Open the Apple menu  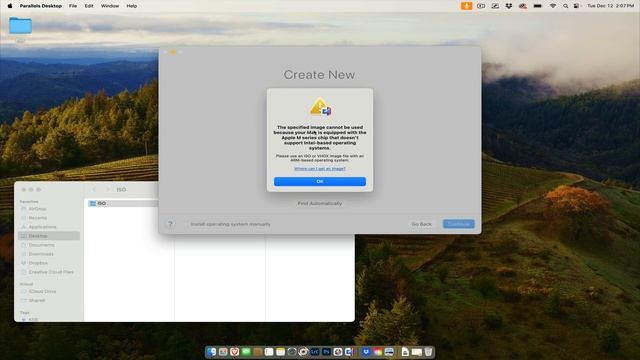[x=10, y=6]
